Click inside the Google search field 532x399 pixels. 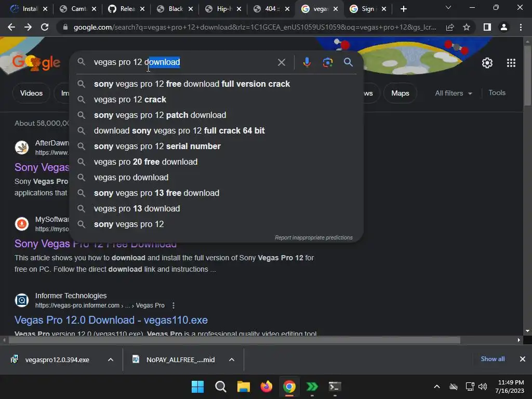click(183, 62)
